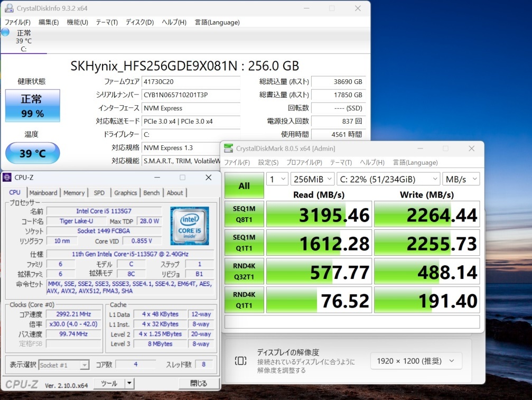Image resolution: width=532 pixels, height=400 pixels.
Task: Open ヘルプ(H) menu in CrystalDiskInfo
Action: (x=174, y=22)
